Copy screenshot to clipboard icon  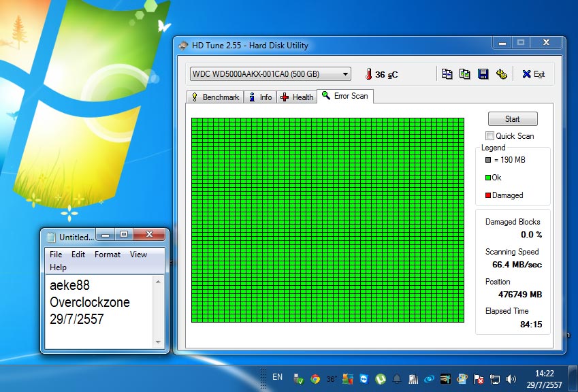pos(464,74)
